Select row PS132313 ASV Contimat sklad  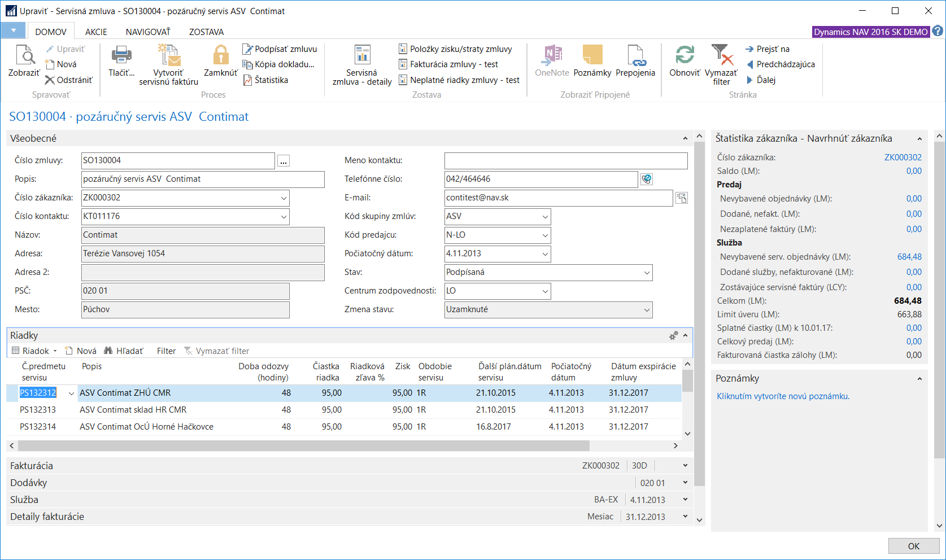[x=344, y=410]
